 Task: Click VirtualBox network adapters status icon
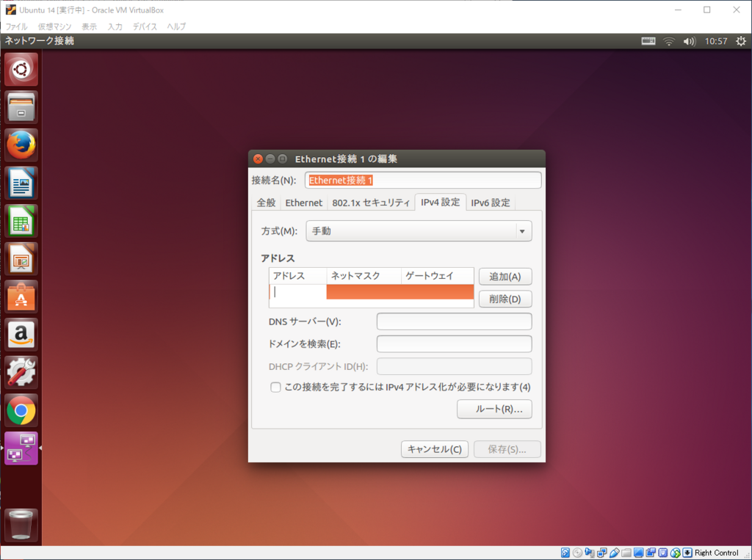602,553
